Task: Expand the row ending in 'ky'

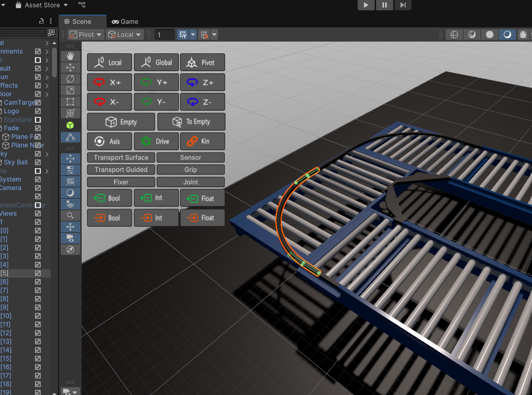Action: (x=47, y=154)
